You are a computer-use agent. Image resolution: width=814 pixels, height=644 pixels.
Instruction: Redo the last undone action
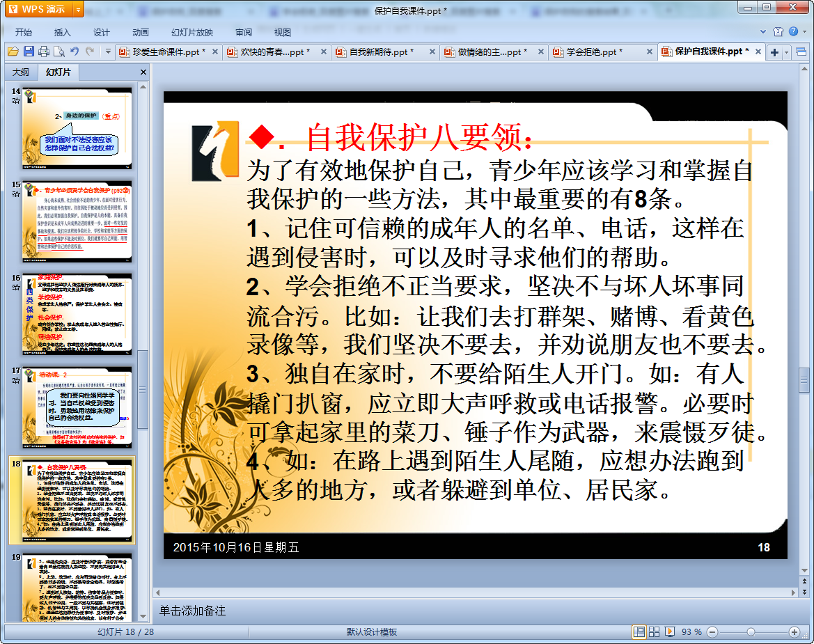90,52
